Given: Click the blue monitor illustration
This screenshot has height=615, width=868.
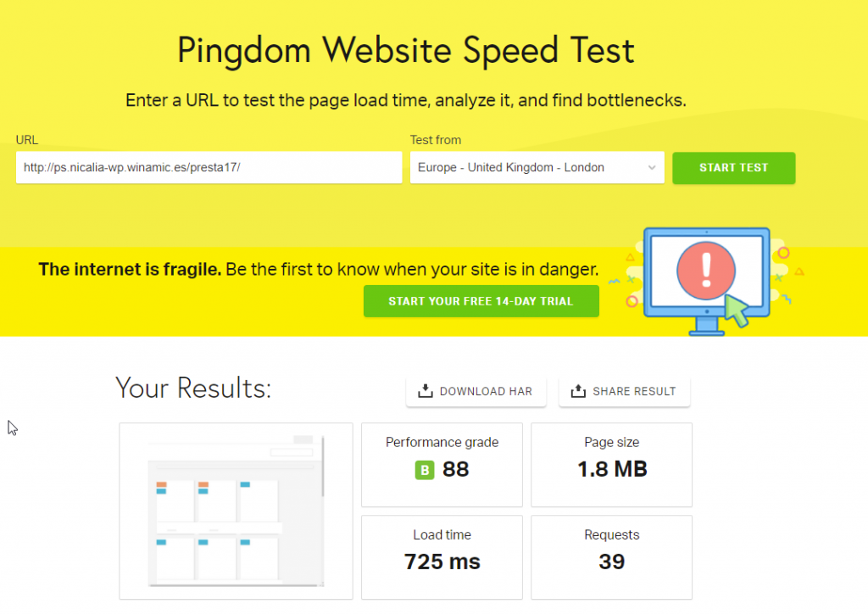Looking at the screenshot, I should tap(706, 280).
